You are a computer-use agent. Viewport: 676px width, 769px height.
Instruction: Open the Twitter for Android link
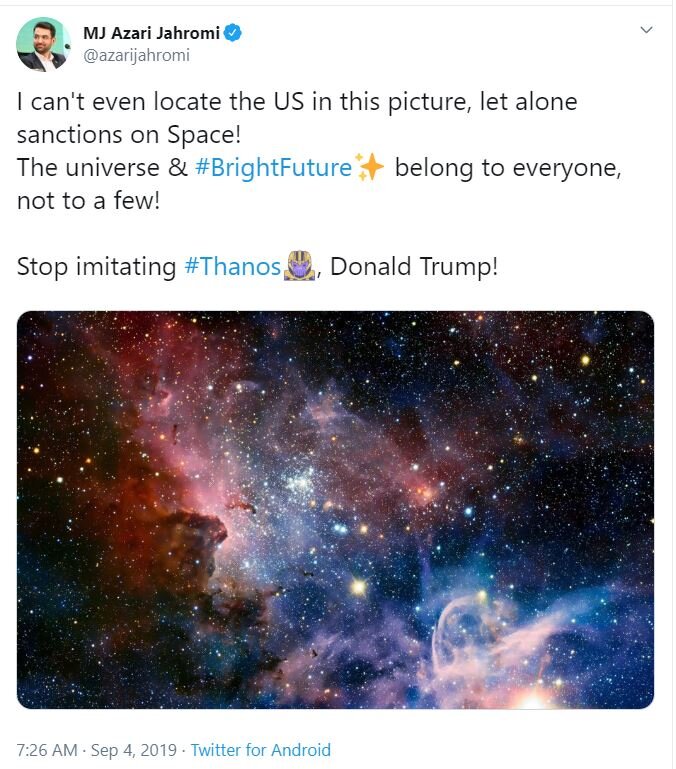click(260, 750)
